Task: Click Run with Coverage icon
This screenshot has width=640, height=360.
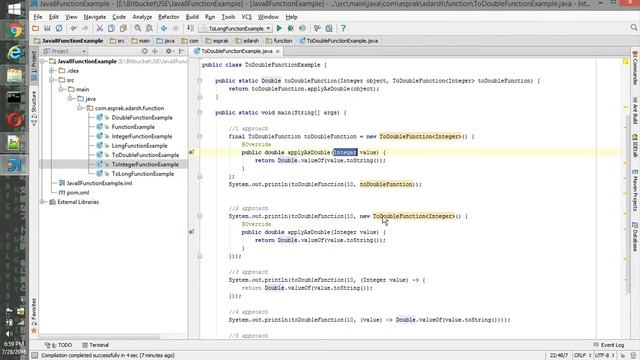Action: 302,29
